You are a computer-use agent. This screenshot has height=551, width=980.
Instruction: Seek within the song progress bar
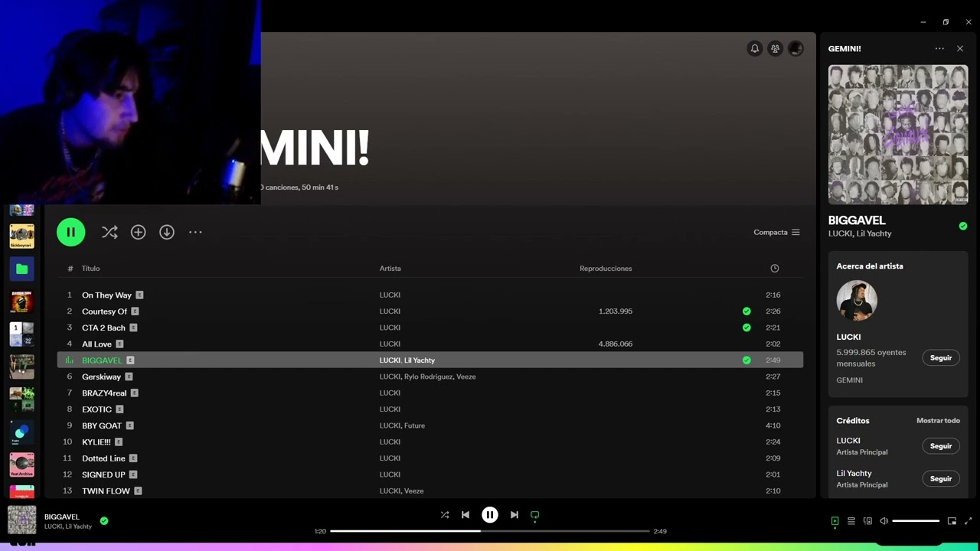[x=490, y=531]
